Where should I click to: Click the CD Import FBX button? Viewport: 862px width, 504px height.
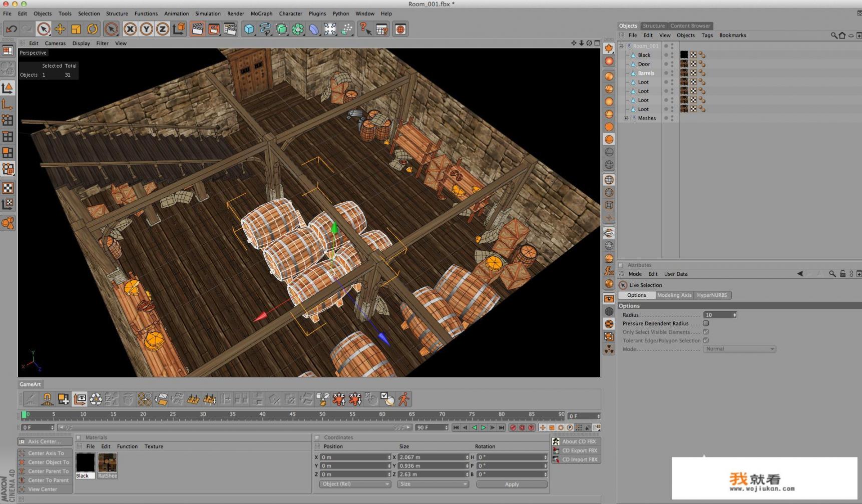pos(576,459)
